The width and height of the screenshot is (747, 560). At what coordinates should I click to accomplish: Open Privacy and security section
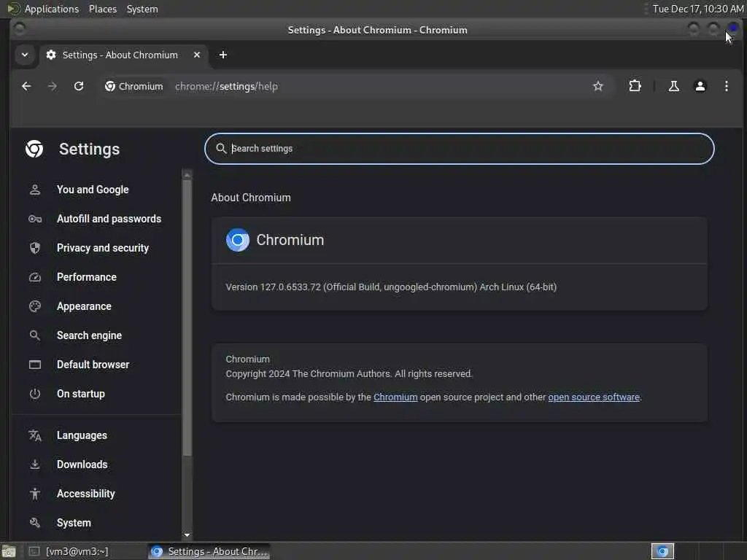pyautogui.click(x=103, y=248)
